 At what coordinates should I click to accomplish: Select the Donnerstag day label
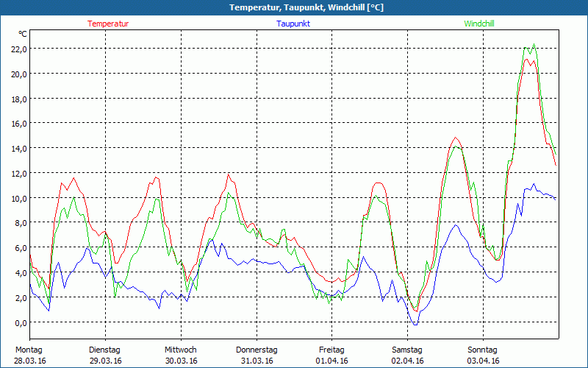pos(256,350)
